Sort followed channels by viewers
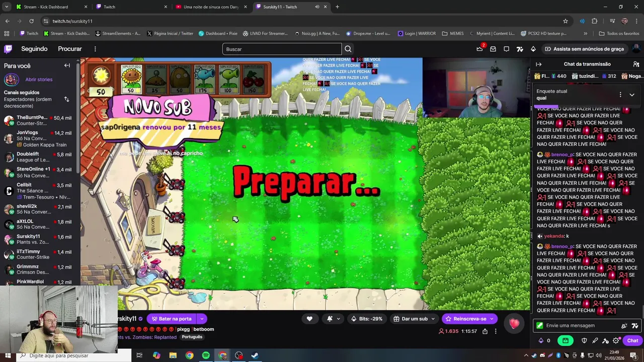 tap(66, 99)
